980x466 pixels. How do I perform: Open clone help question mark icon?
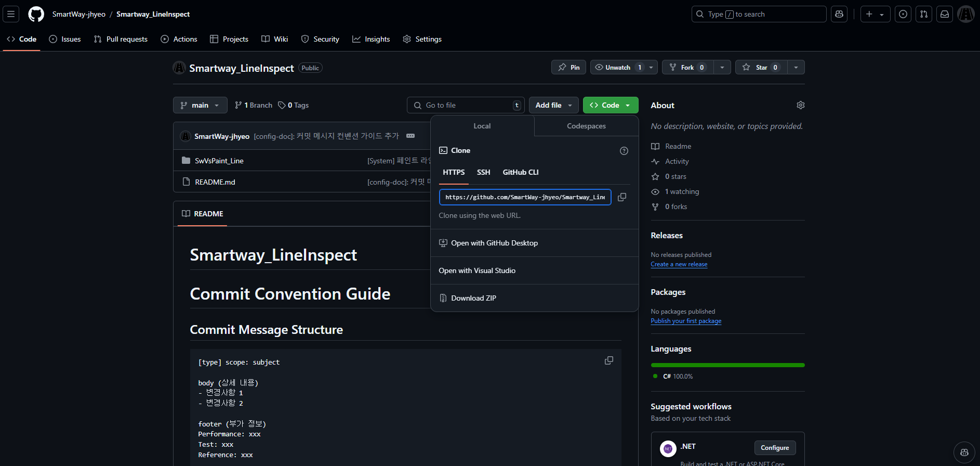(624, 151)
